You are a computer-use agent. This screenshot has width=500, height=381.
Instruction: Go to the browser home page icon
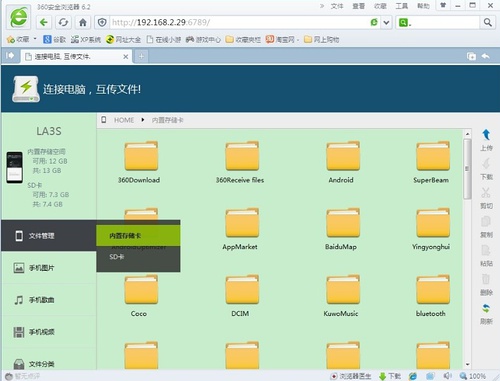point(83,22)
